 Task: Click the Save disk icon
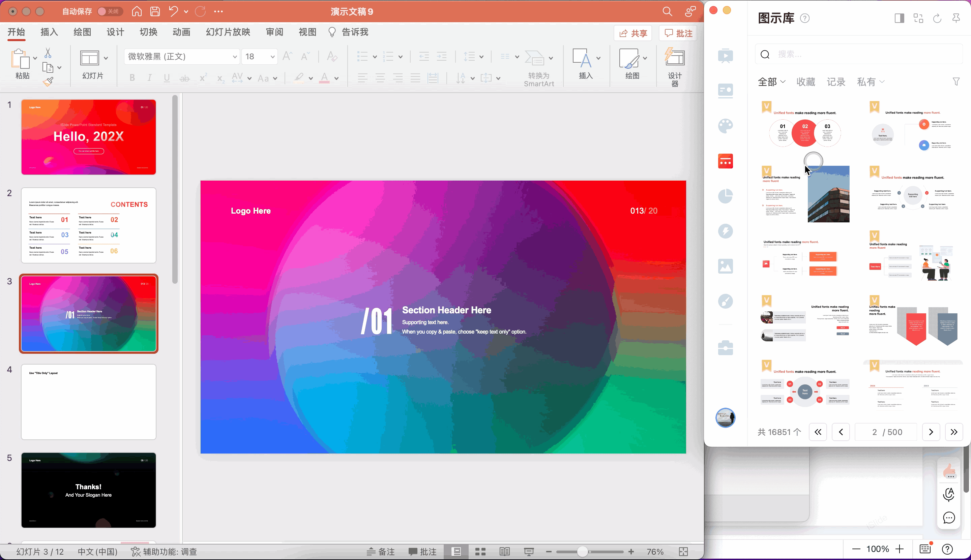click(x=155, y=11)
